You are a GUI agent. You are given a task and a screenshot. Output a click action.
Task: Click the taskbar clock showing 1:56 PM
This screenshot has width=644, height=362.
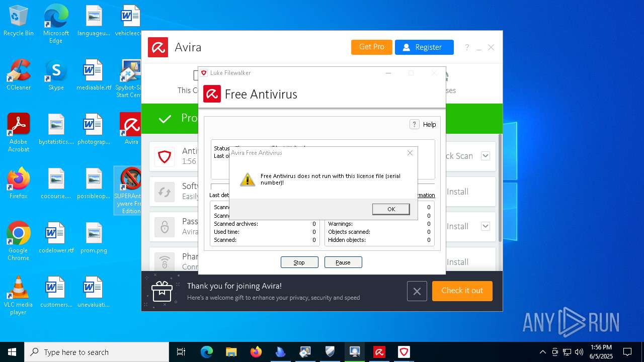(x=601, y=352)
